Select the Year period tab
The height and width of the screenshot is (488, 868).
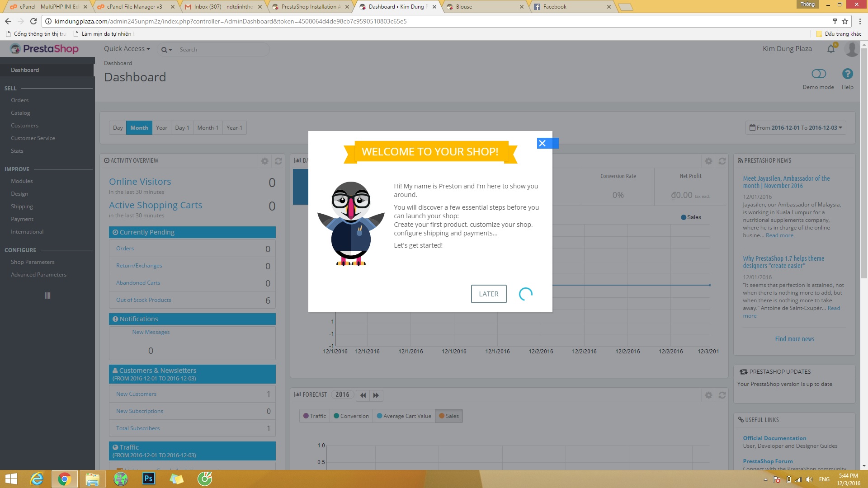(x=161, y=127)
